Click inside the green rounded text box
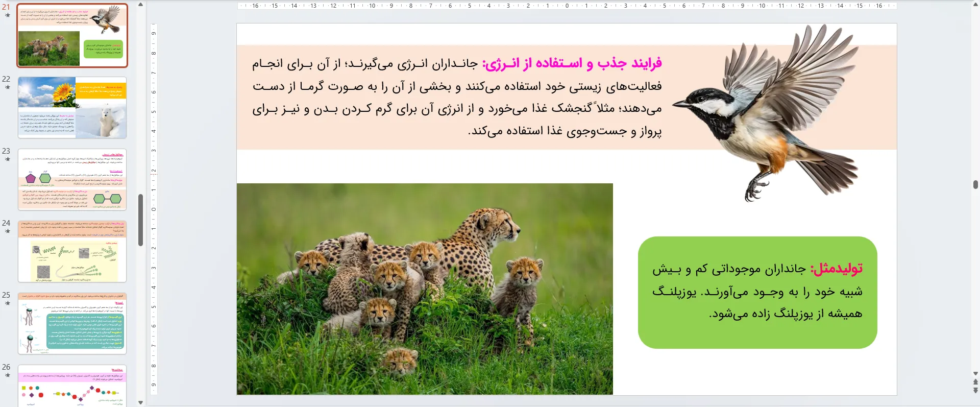The height and width of the screenshot is (407, 980). tap(757, 293)
